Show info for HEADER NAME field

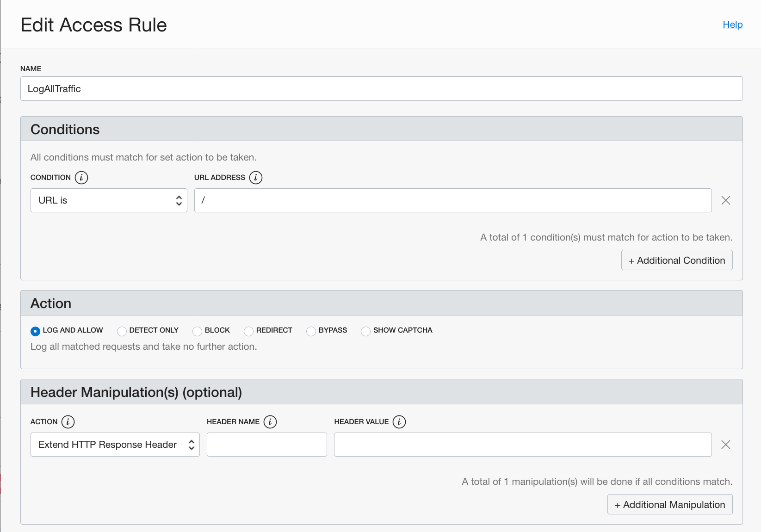point(270,422)
